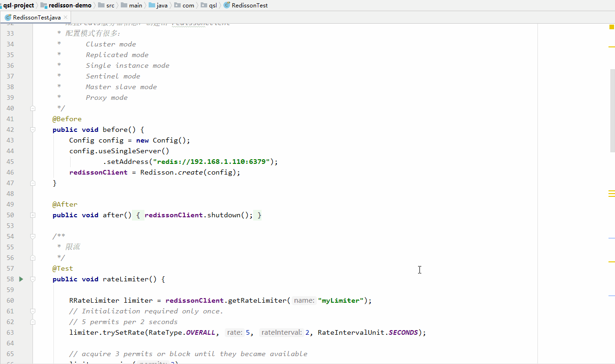Collapse before() using the line 47 fold marker
Screen dimensions: 615x364
pyautogui.click(x=33, y=183)
